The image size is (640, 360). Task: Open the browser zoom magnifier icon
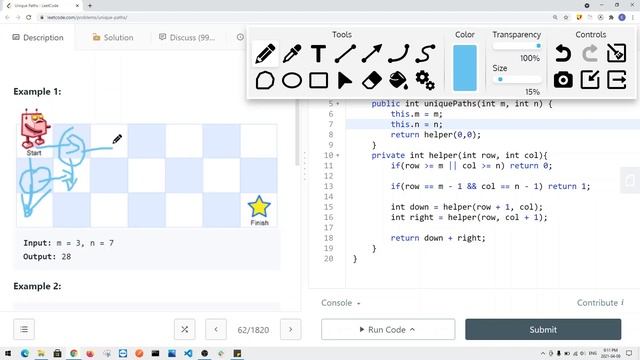tap(555, 18)
